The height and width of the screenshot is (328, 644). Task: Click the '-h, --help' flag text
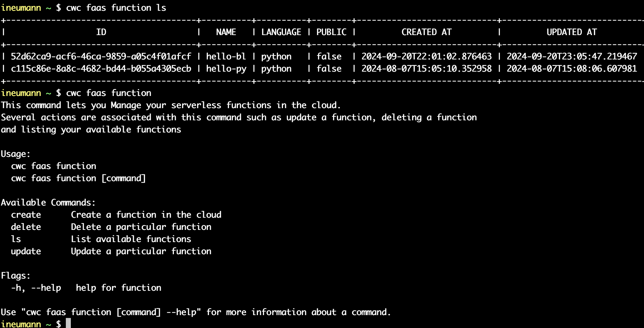pyautogui.click(x=36, y=288)
